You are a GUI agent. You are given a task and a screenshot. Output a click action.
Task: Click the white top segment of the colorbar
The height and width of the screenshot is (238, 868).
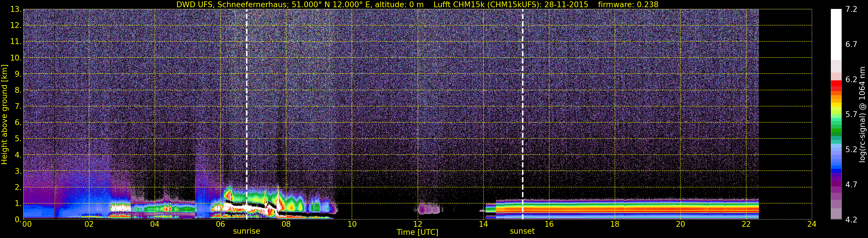(x=836, y=34)
